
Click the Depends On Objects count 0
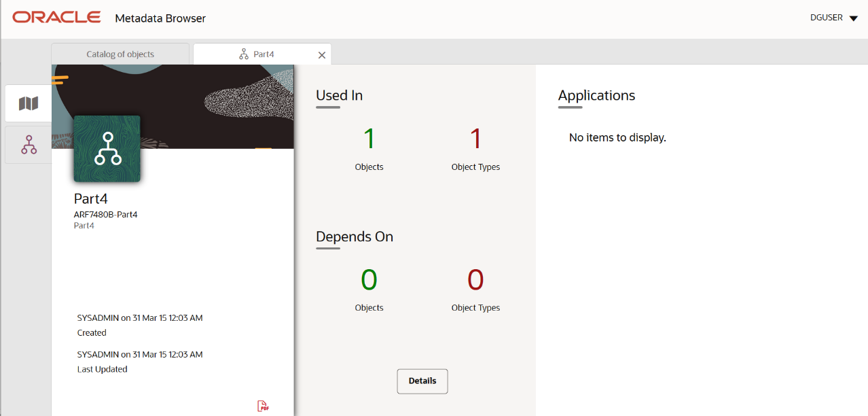(369, 280)
